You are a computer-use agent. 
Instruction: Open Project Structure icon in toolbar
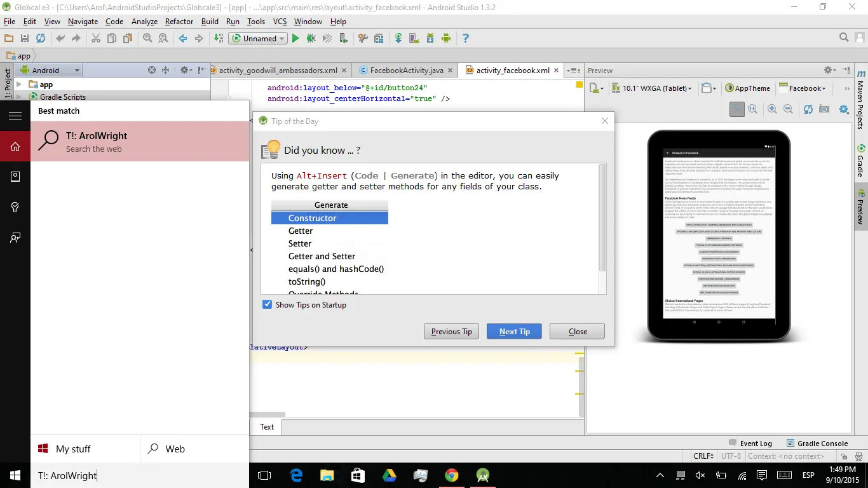(379, 39)
